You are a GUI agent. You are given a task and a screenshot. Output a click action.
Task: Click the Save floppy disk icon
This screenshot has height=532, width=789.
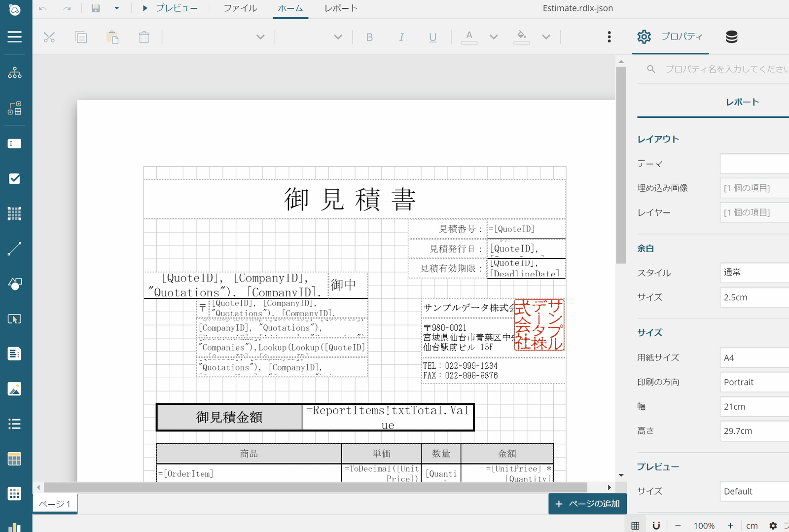click(x=96, y=8)
